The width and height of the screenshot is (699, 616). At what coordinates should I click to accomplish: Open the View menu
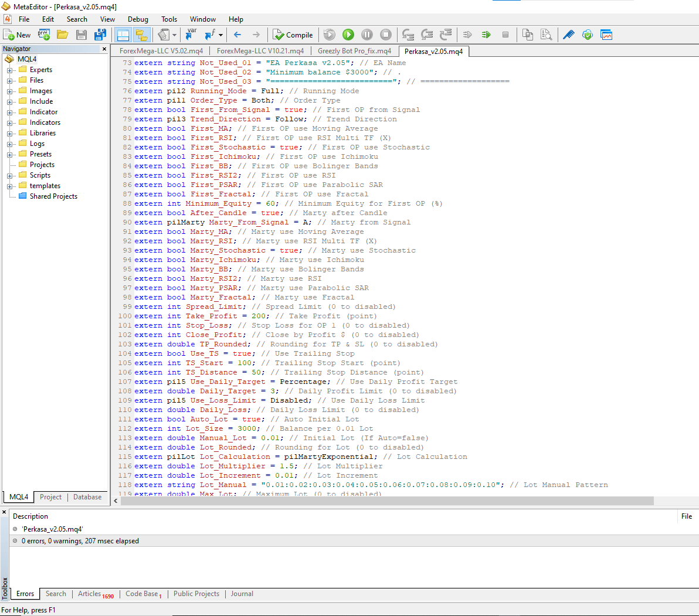pyautogui.click(x=107, y=19)
